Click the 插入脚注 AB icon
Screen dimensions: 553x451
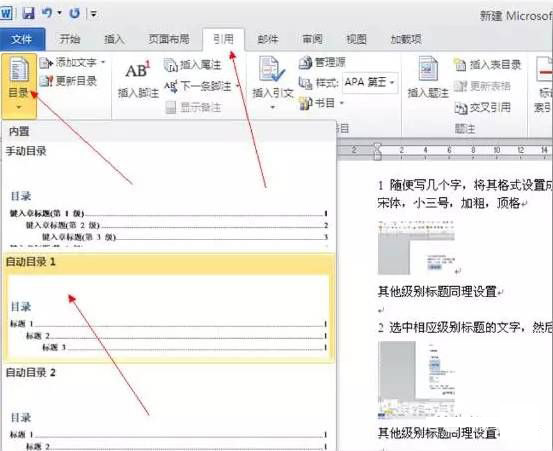(138, 70)
